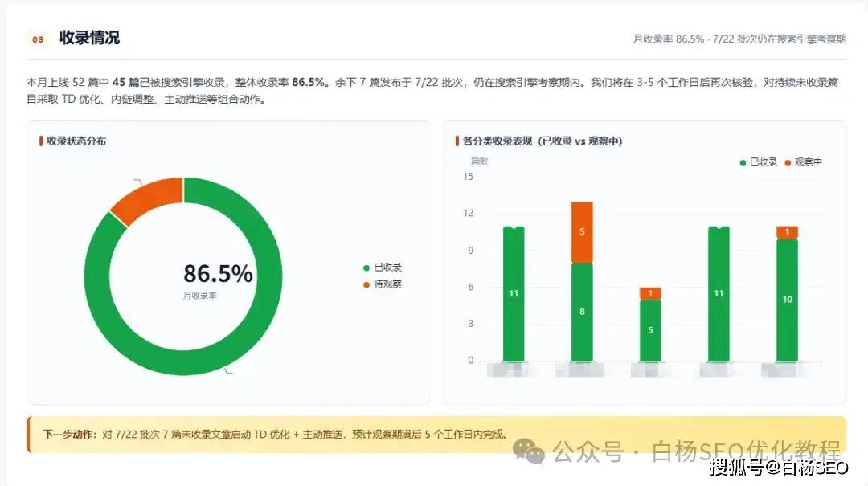
Task: Click the header summary 月收录率 86.5% · 7/22 批次仍在搜索引擎考察期
Action: 739,39
